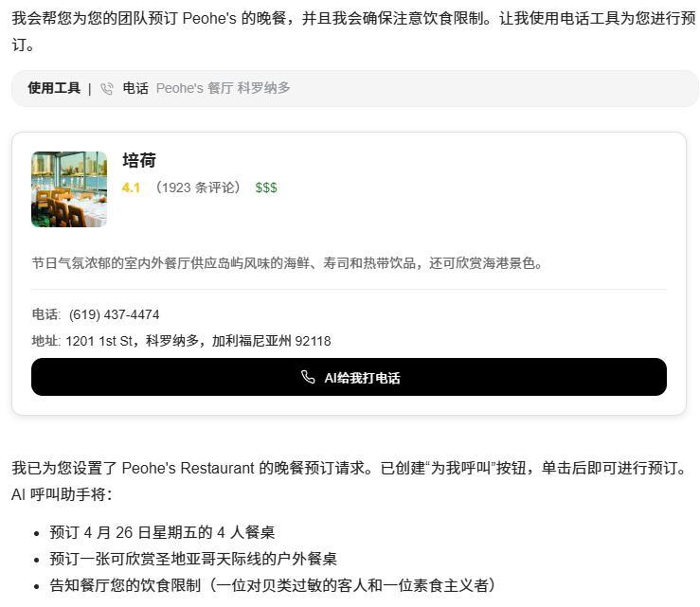This screenshot has height=607, width=700.
Task: Click the Peohe's 餐厅 科罗纳多 query text
Action: point(224,88)
